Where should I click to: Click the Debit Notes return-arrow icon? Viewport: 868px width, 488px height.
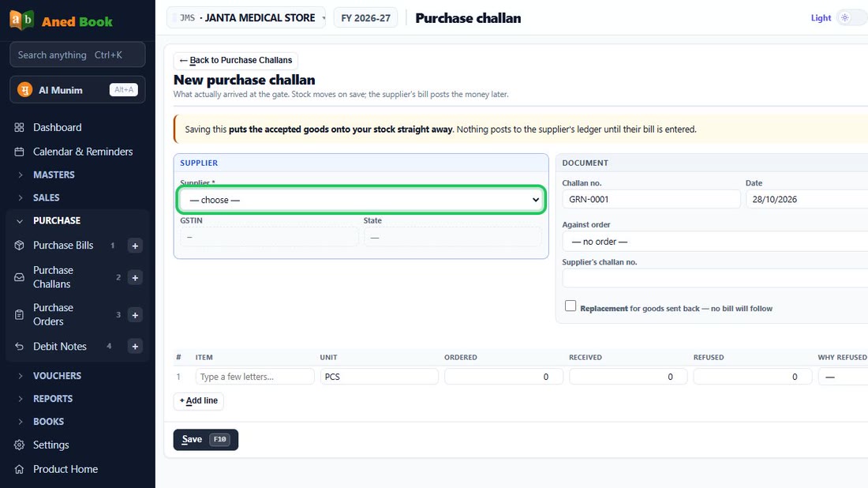pyautogui.click(x=20, y=346)
